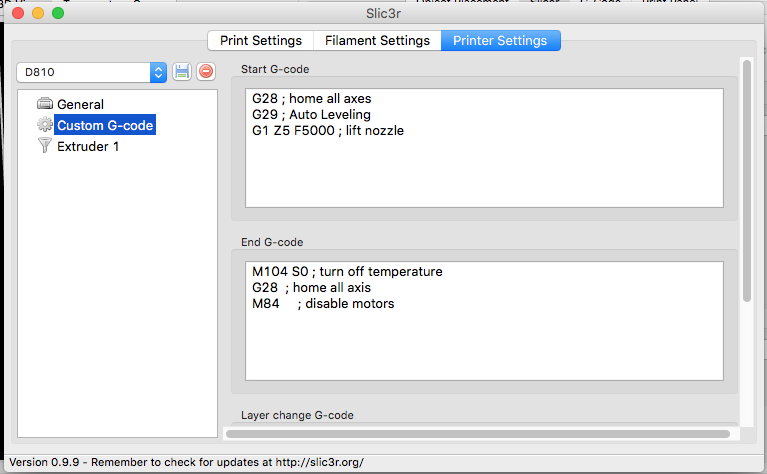Click the vertical scrollbar thumb
Screen dimensions: 767x474
pos(746,181)
